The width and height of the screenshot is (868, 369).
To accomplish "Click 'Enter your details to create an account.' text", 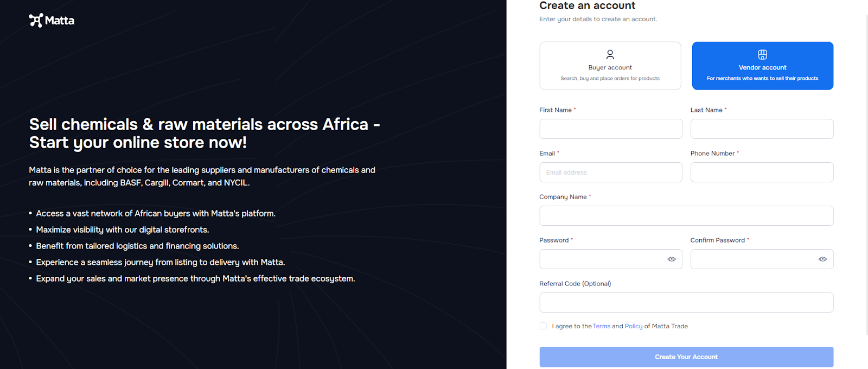I will (x=598, y=19).
